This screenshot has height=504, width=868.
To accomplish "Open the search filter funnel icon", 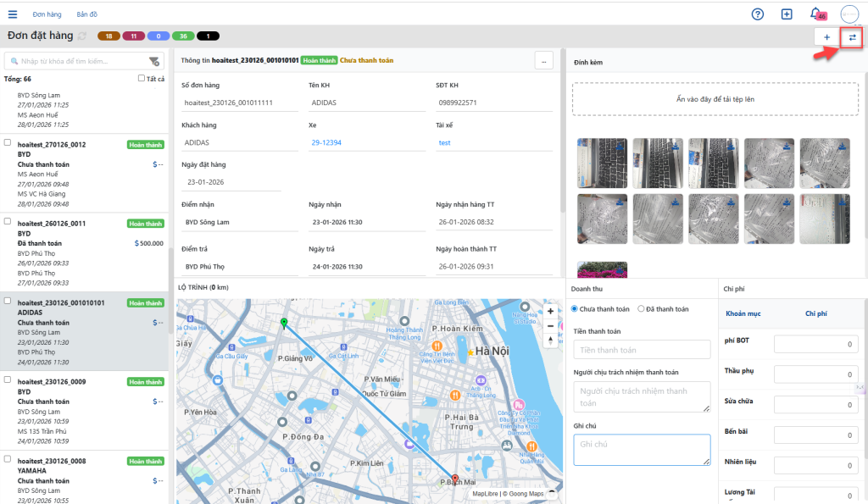I will [x=153, y=61].
